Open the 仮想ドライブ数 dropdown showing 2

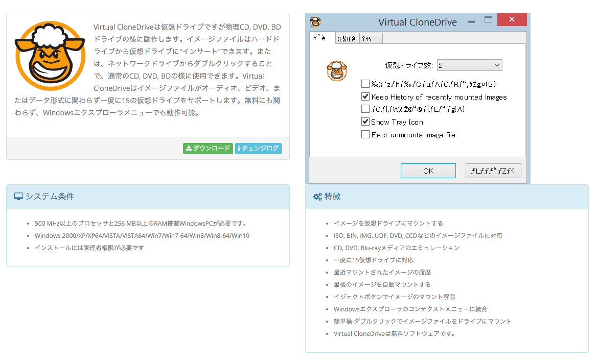pyautogui.click(x=469, y=65)
